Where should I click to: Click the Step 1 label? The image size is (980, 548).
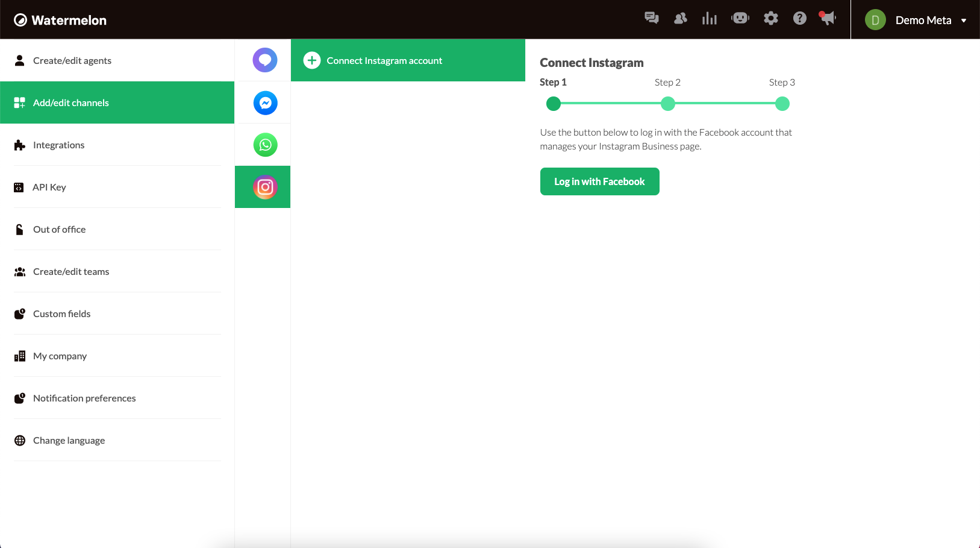(553, 82)
